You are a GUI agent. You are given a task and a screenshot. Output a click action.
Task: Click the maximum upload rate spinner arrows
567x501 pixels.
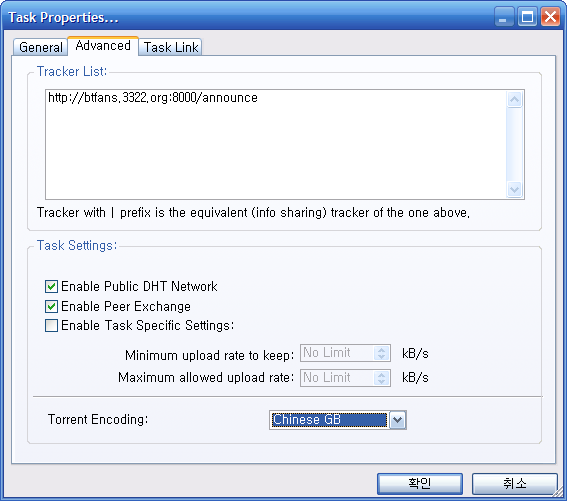point(382,378)
